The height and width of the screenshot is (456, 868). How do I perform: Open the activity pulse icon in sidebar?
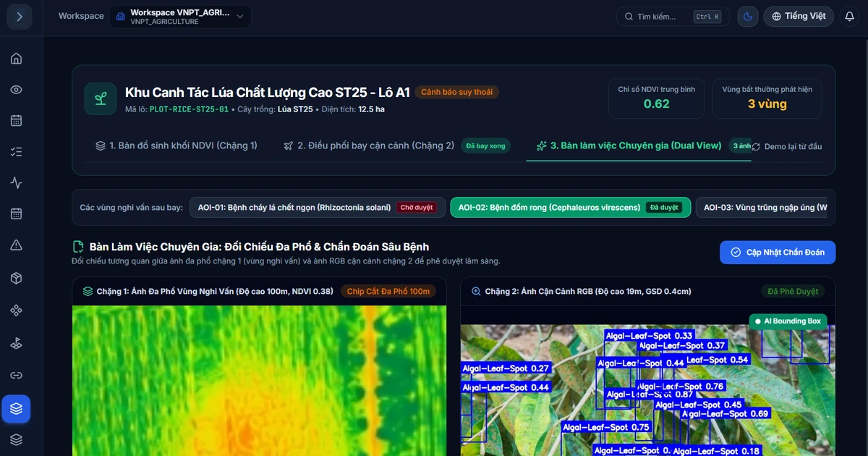(x=16, y=183)
